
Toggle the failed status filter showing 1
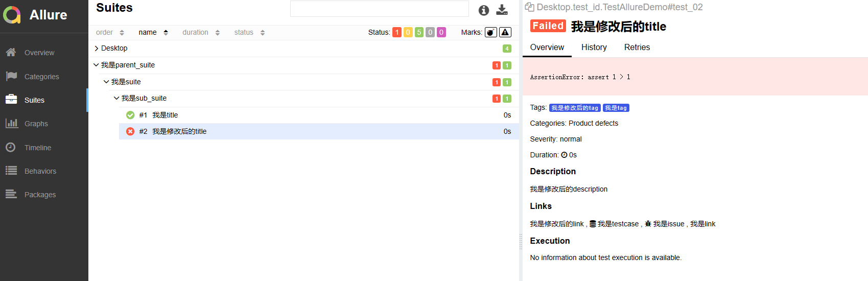tap(396, 32)
